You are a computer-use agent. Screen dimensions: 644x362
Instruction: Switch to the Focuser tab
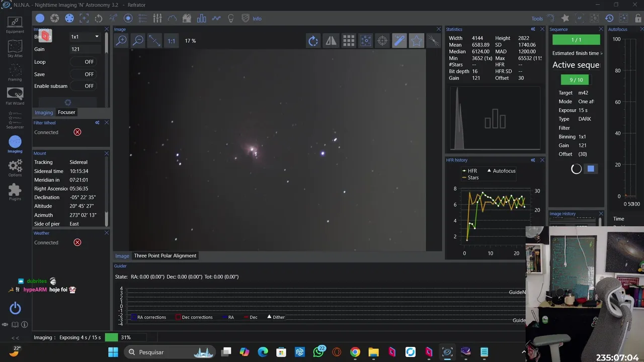click(x=66, y=112)
